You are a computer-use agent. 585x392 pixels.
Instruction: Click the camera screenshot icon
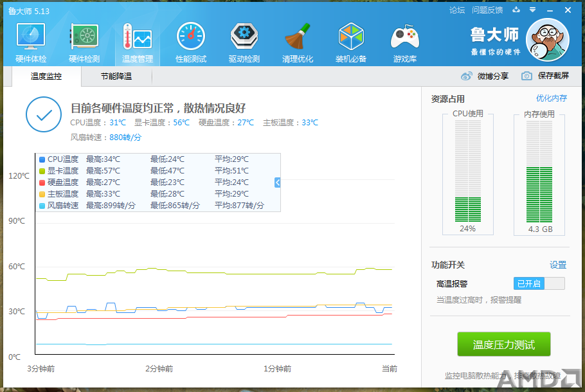point(526,76)
